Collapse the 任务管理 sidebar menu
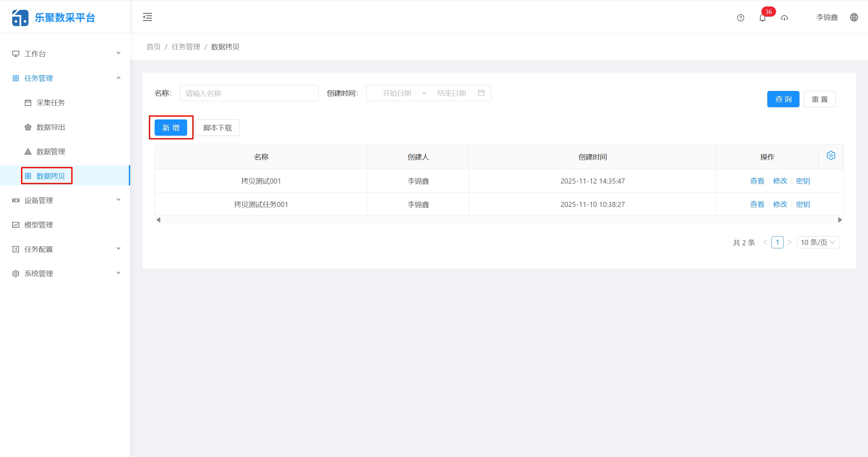The height and width of the screenshot is (457, 868). tap(65, 78)
